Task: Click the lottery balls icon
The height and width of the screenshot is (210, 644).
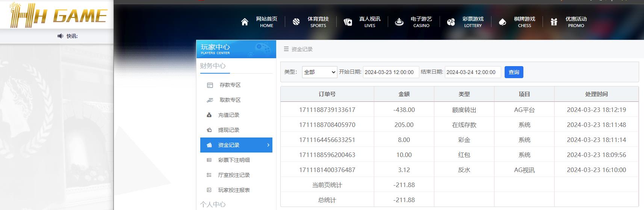Action: pos(451,22)
